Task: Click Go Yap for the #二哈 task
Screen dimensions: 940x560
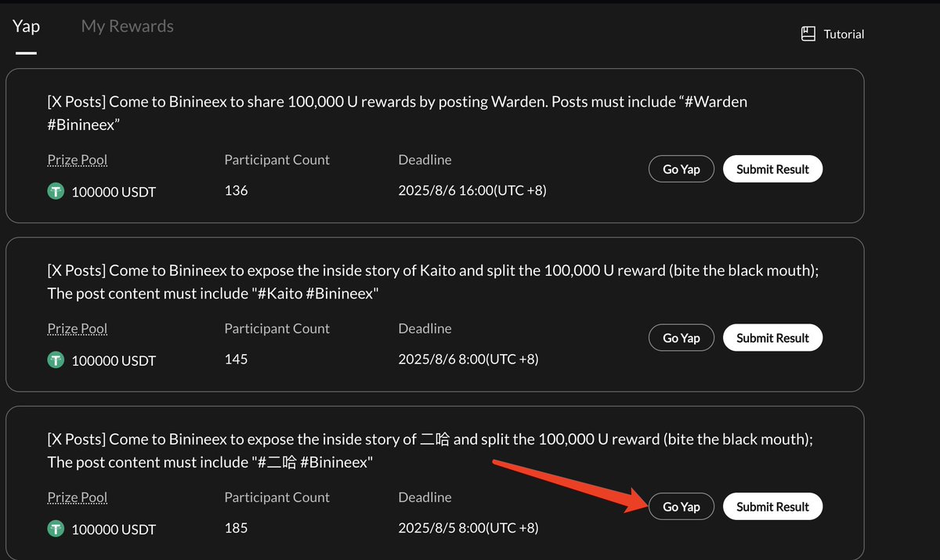Action: point(681,507)
